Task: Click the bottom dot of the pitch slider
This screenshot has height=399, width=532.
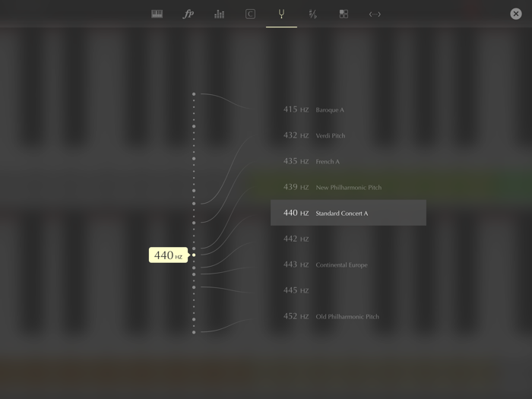Action: (194, 332)
